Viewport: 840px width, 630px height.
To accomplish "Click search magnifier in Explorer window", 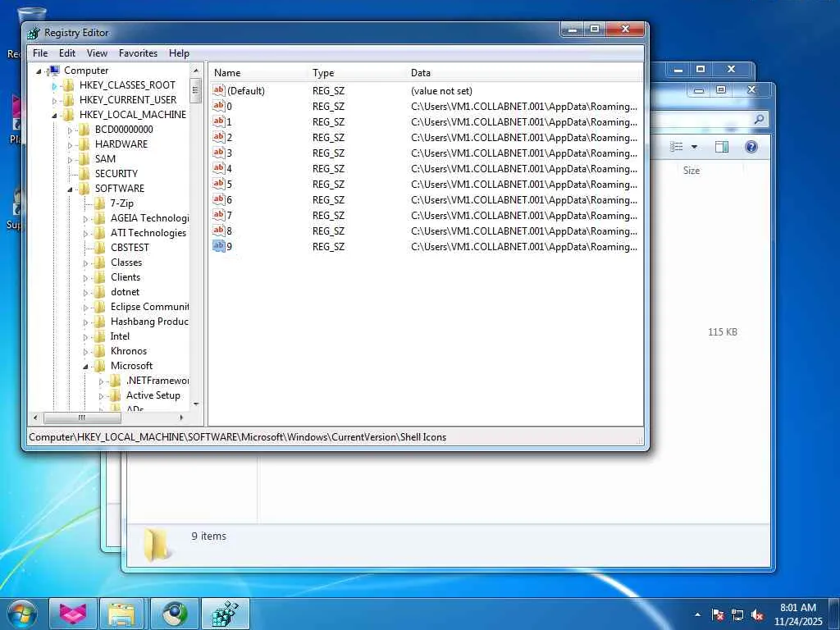I will tap(759, 119).
